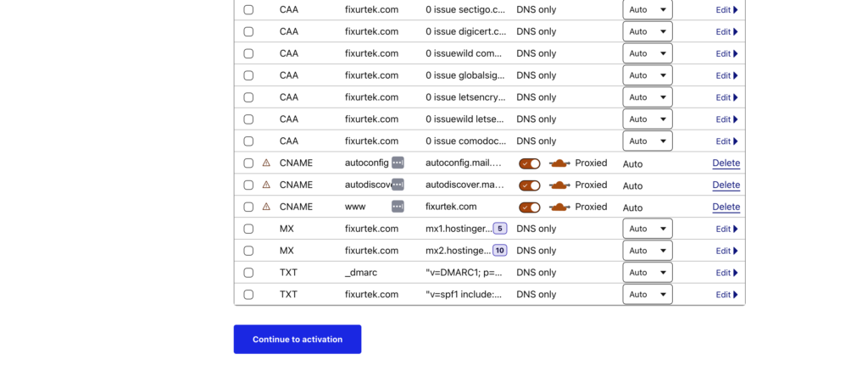
Task: Expand Edit on the digicert CAA record
Action: click(x=726, y=31)
